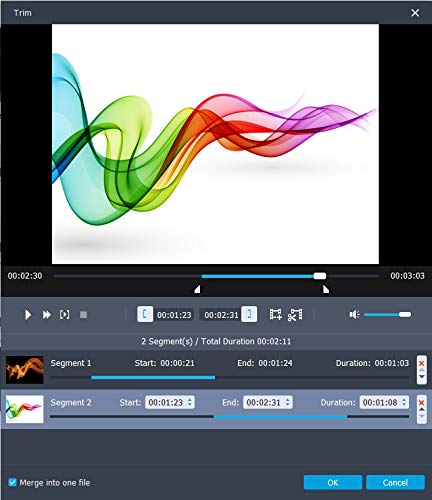The image size is (432, 500).
Task: Stop playback with the square stop button
Action: point(83,315)
